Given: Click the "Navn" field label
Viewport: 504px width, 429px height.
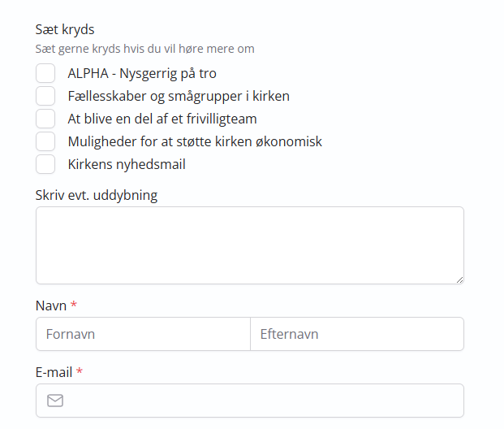Looking at the screenshot, I should [x=51, y=305].
